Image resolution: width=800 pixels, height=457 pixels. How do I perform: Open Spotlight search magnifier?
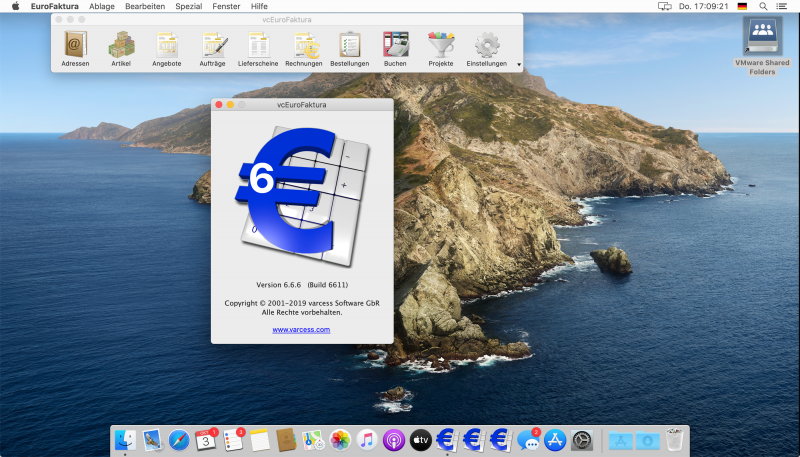tap(763, 6)
